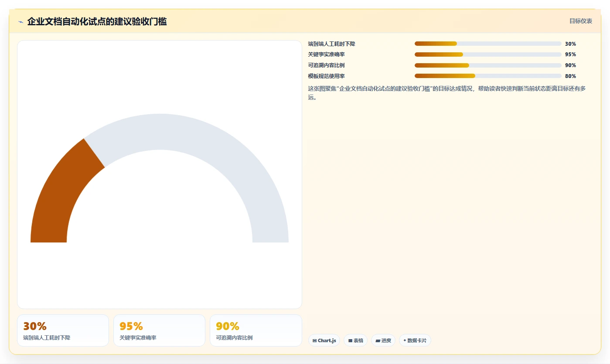This screenshot has height=364, width=610.
Task: Click the 模板规范使用率 progress bar
Action: coord(488,76)
